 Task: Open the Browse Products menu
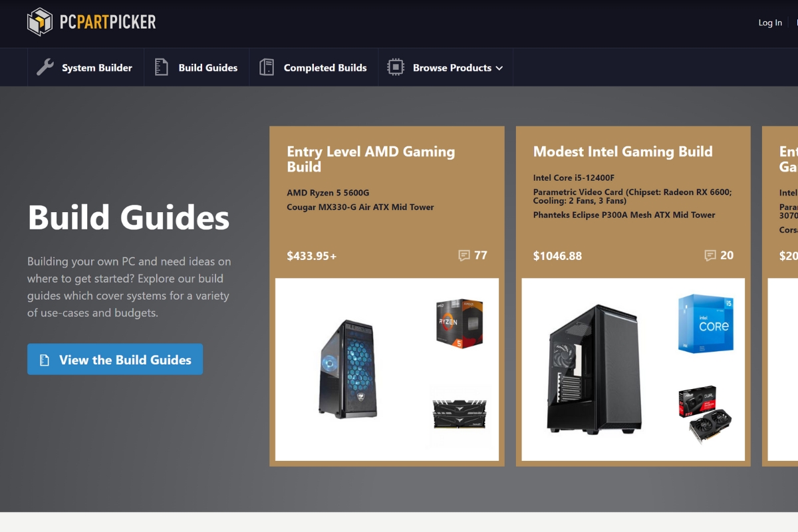pyautogui.click(x=446, y=67)
